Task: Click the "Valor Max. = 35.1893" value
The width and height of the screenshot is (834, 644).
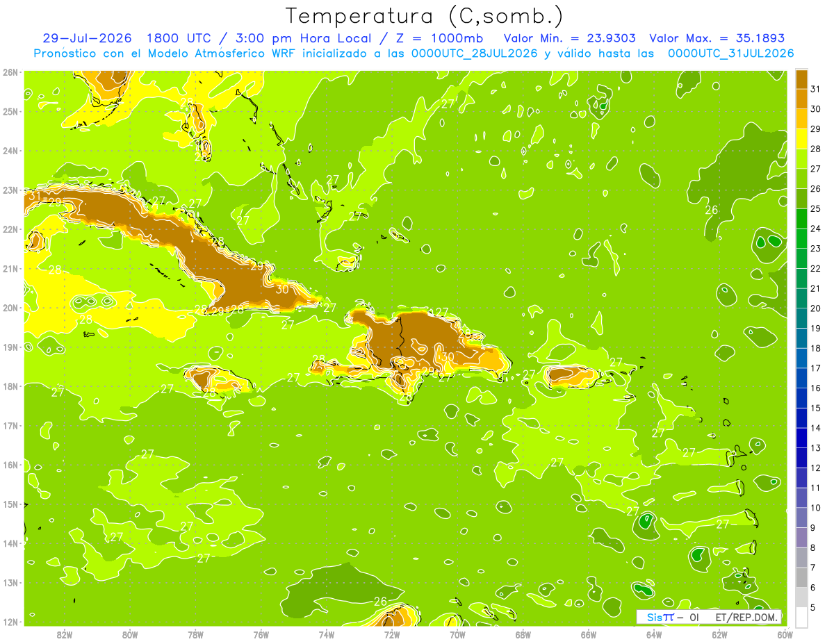Action: point(717,38)
